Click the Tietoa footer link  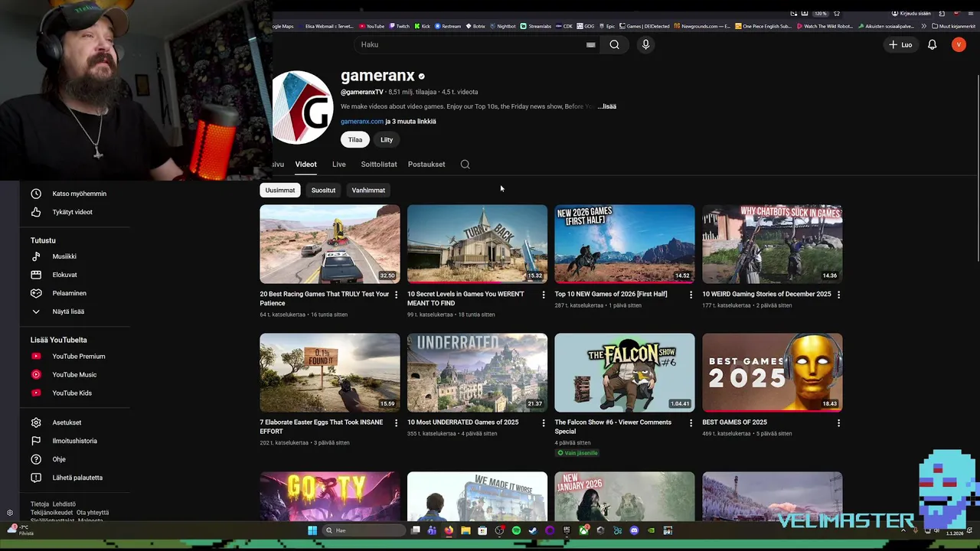click(x=39, y=504)
